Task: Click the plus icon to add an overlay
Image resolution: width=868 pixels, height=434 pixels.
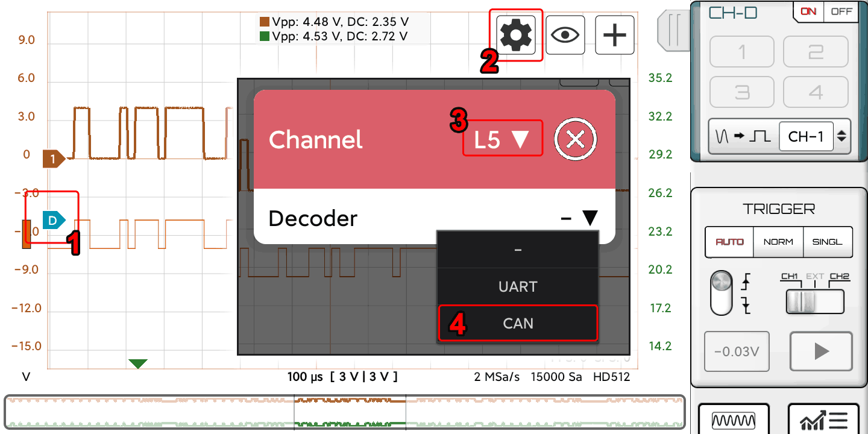Action: 614,34
